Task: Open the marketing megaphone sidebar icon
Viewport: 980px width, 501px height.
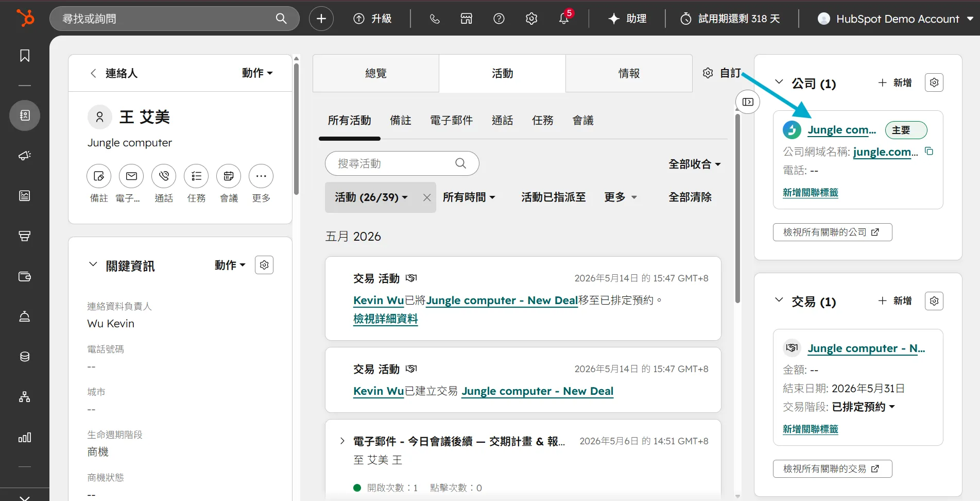Action: [25, 156]
